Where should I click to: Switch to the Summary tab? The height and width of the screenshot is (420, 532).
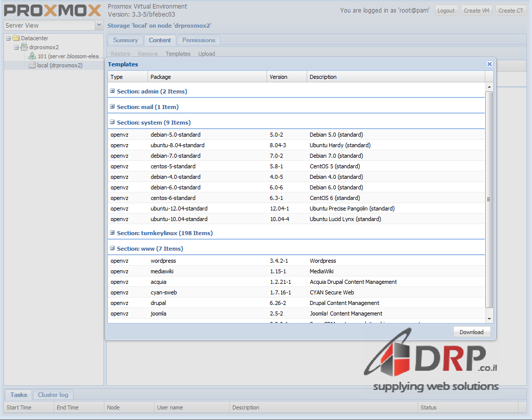125,40
